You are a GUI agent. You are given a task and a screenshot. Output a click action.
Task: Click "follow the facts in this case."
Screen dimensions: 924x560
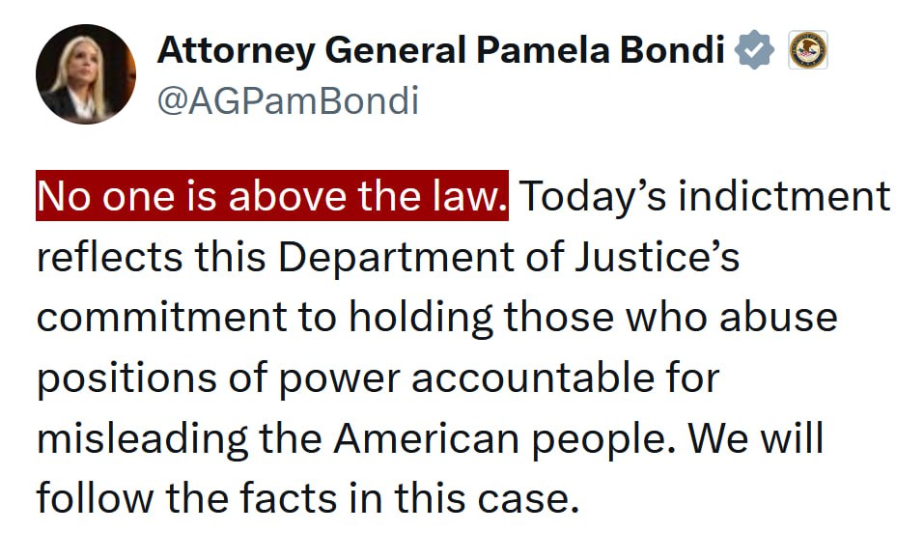pos(307,500)
